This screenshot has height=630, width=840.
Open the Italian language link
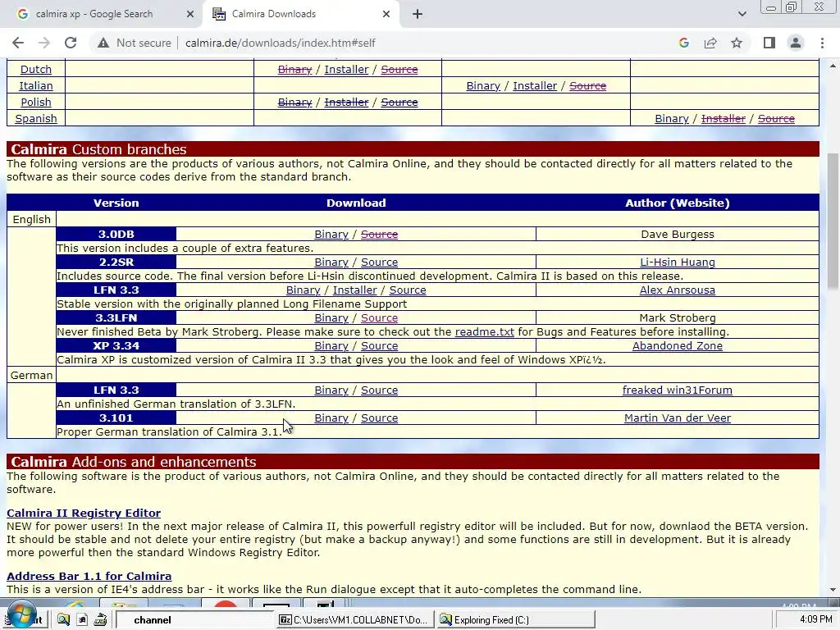click(36, 85)
